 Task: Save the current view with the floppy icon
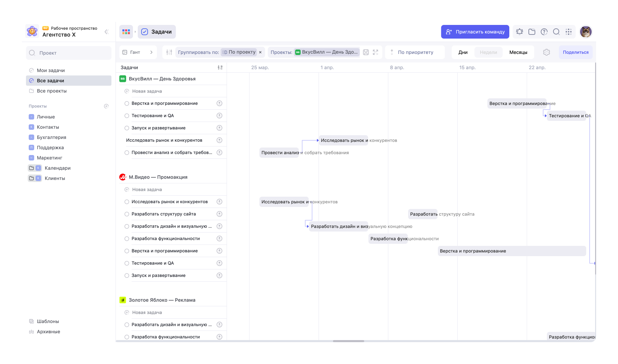(366, 52)
